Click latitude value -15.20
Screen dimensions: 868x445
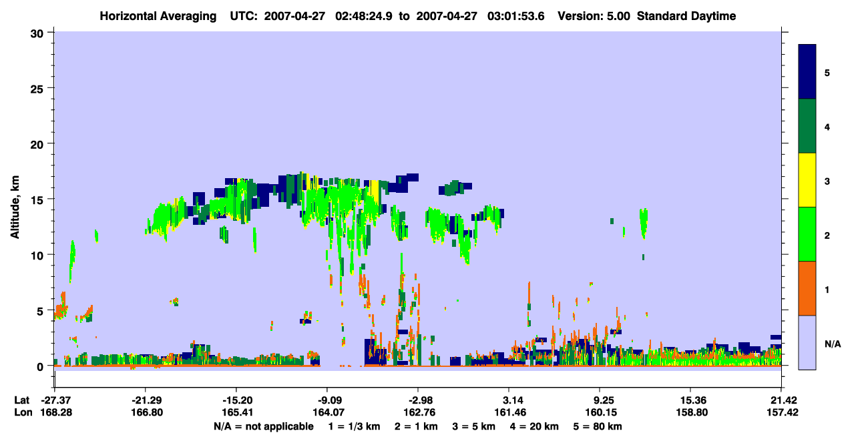(236, 400)
